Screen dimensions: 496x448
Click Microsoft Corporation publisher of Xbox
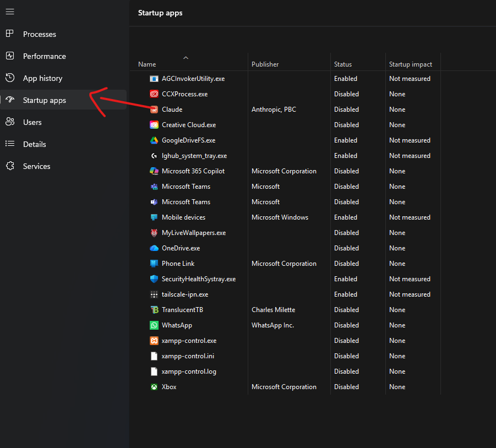coord(284,387)
